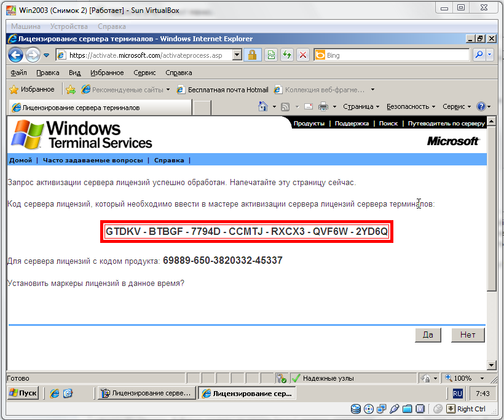
Task: Click the Продукты link in header
Action: point(309,124)
